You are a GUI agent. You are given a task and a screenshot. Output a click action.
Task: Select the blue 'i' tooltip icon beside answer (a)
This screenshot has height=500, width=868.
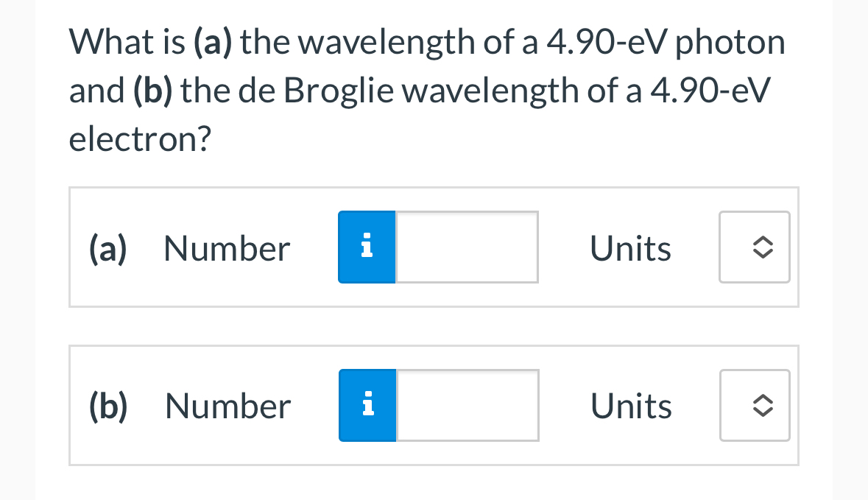tap(367, 247)
